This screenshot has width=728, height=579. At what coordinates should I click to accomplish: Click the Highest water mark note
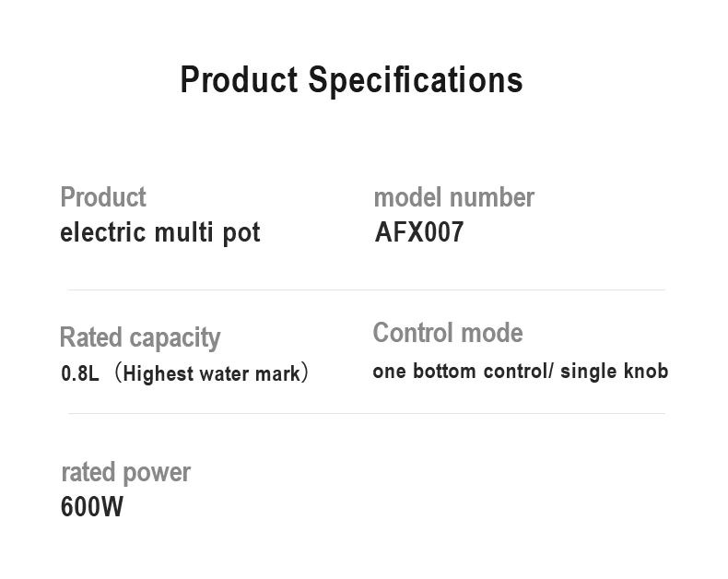click(211, 373)
